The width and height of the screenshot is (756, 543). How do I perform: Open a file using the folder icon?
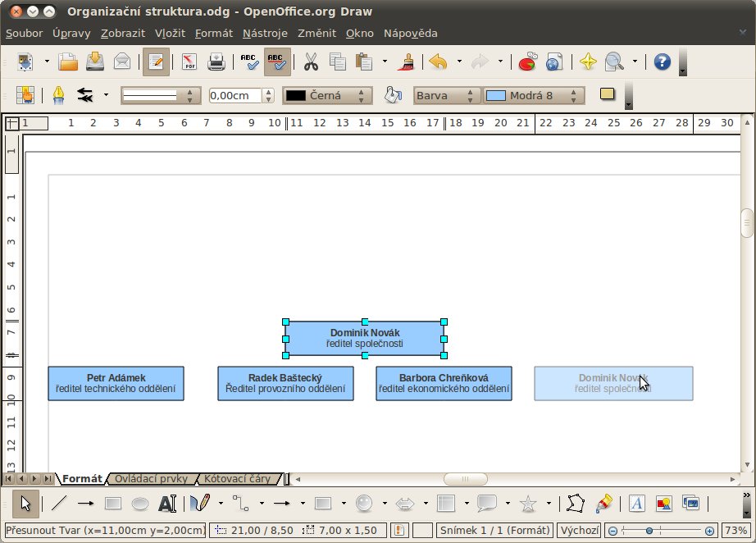[x=68, y=62]
